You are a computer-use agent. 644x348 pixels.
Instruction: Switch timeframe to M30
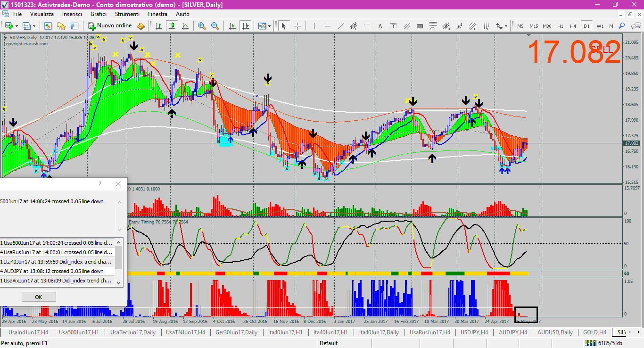(547, 26)
